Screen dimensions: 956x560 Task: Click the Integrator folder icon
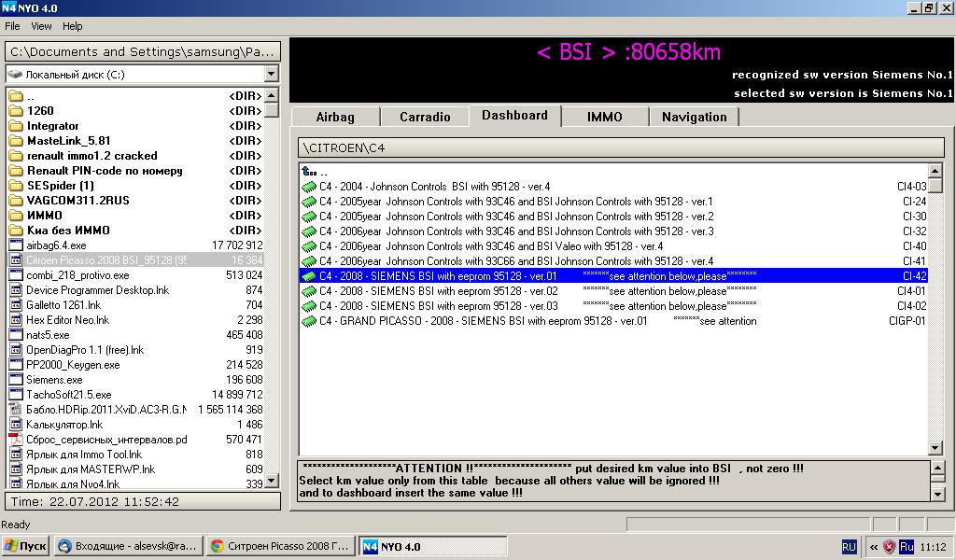[x=15, y=126]
